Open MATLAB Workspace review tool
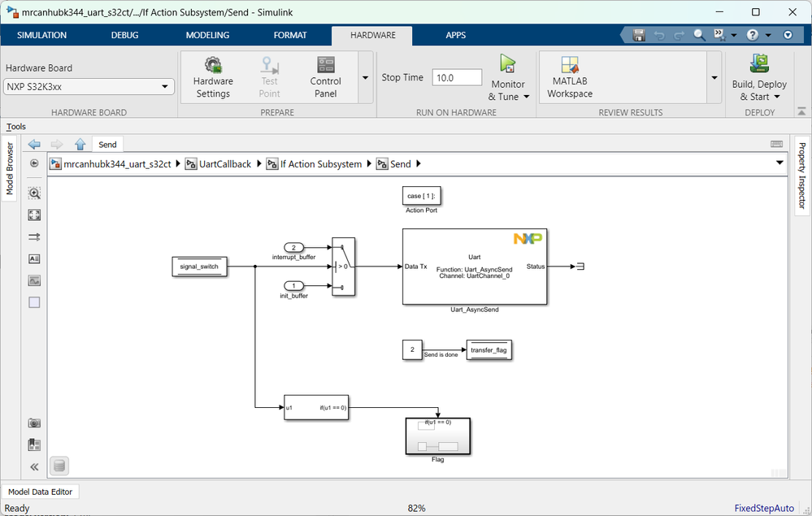 click(x=570, y=78)
